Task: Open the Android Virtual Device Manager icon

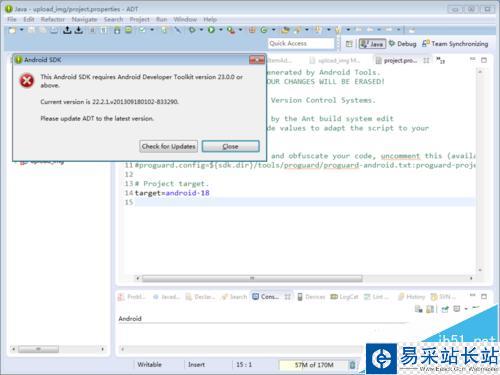Action: click(128, 30)
